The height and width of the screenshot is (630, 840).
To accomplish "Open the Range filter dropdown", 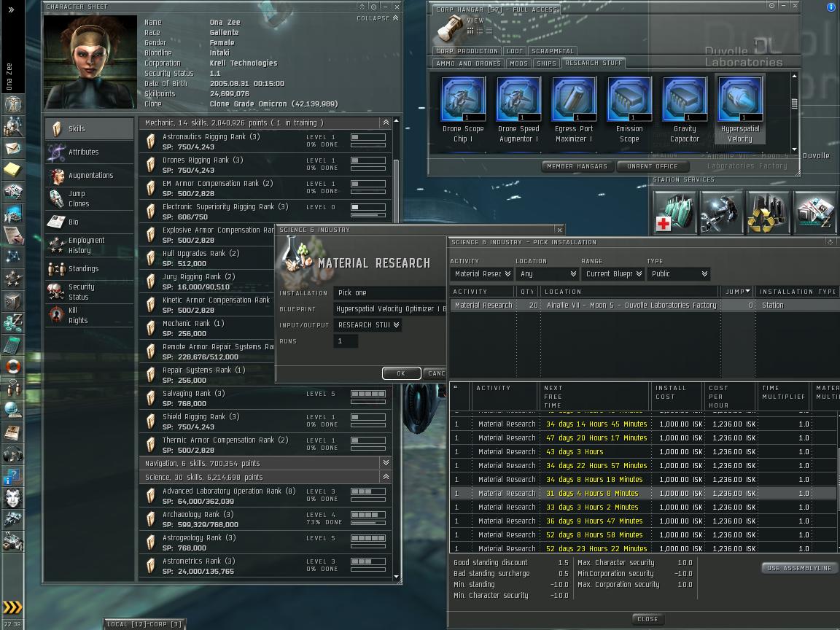I will (x=612, y=273).
